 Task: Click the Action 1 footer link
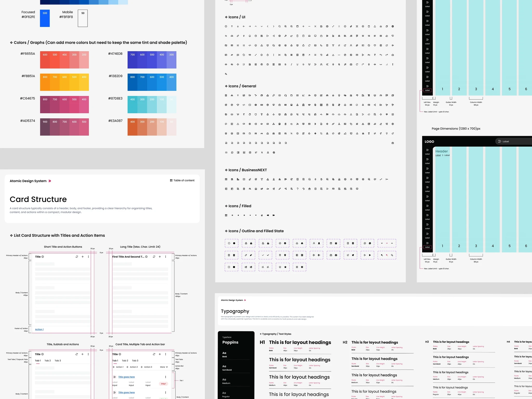(39, 329)
